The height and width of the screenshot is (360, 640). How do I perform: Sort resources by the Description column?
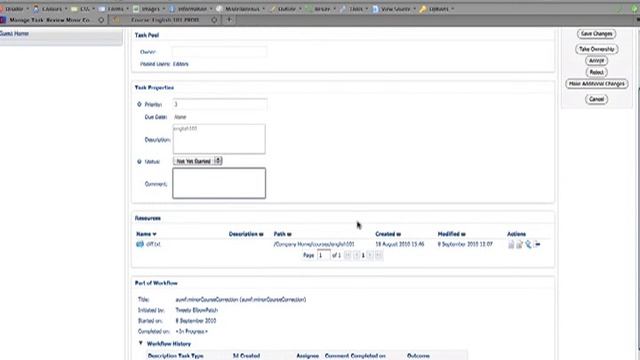246,234
